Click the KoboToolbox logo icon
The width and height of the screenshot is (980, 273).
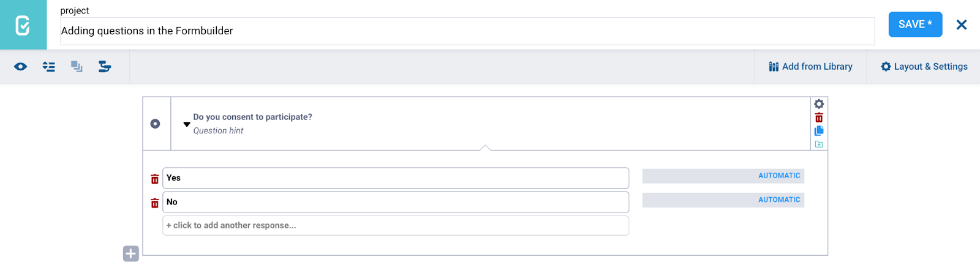(23, 25)
